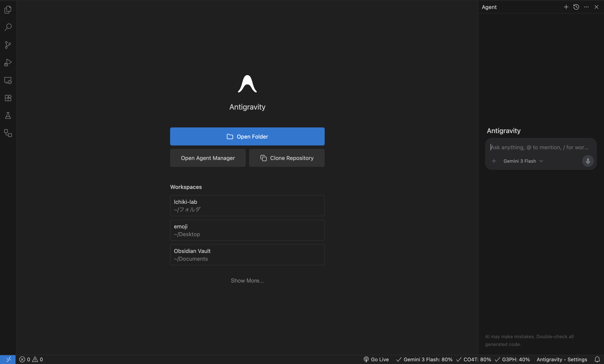Click the bottom activity bar squares icon
Screen dimensions: 604x364
pyautogui.click(x=8, y=133)
